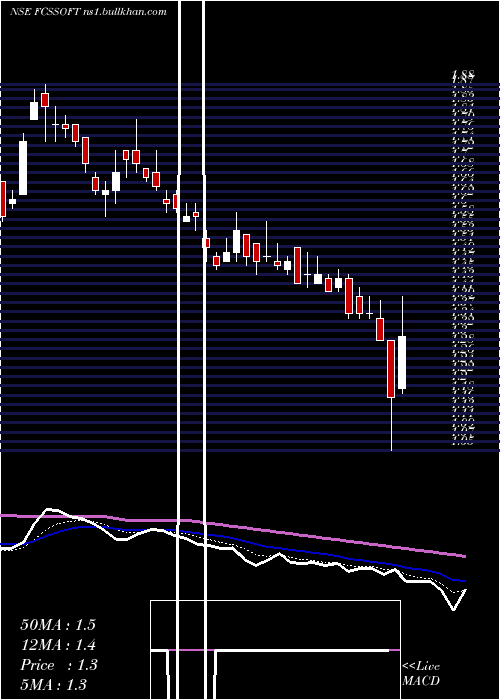Click the NSE FCSSOFT chart title text
The height and width of the screenshot is (700, 500).
[x=88, y=12]
